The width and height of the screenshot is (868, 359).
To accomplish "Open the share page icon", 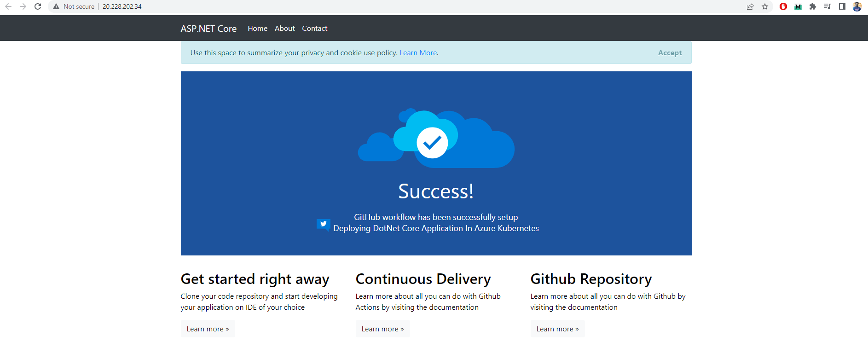I will click(x=750, y=6).
